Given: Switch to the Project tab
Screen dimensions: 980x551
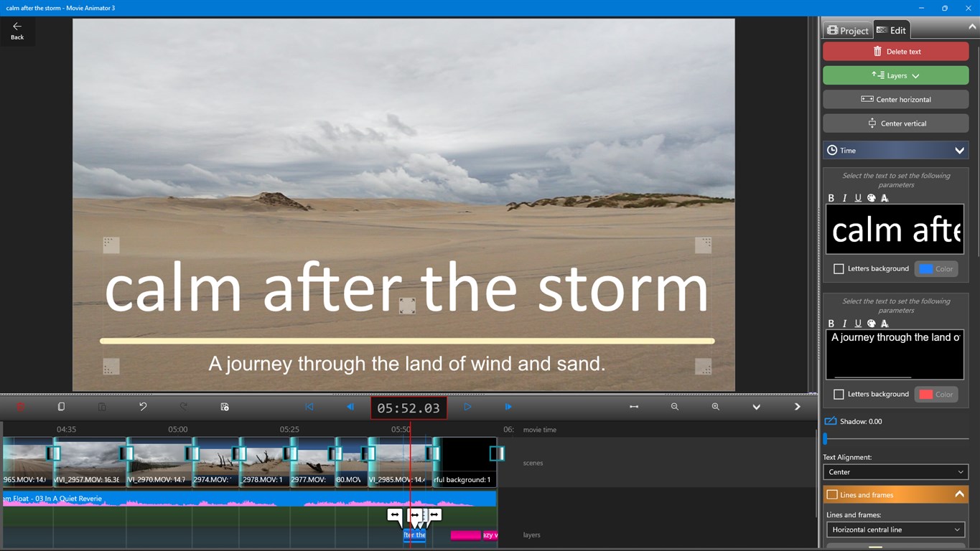Looking at the screenshot, I should point(847,30).
